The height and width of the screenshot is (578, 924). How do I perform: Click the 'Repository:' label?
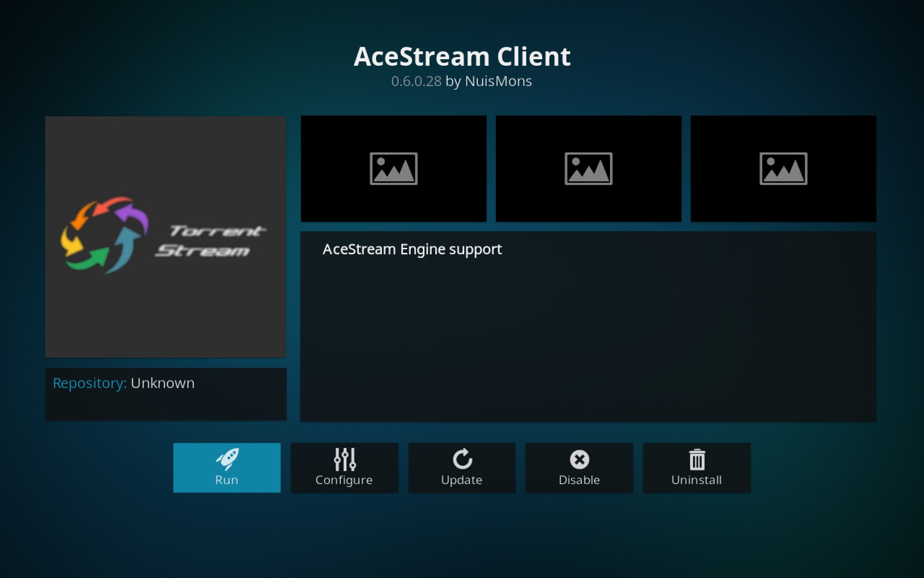(x=90, y=383)
